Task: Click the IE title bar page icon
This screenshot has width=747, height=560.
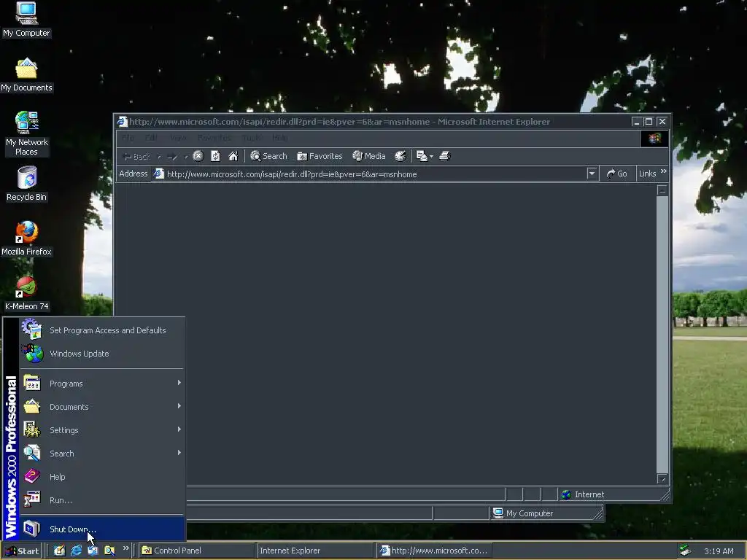Action: pos(123,122)
